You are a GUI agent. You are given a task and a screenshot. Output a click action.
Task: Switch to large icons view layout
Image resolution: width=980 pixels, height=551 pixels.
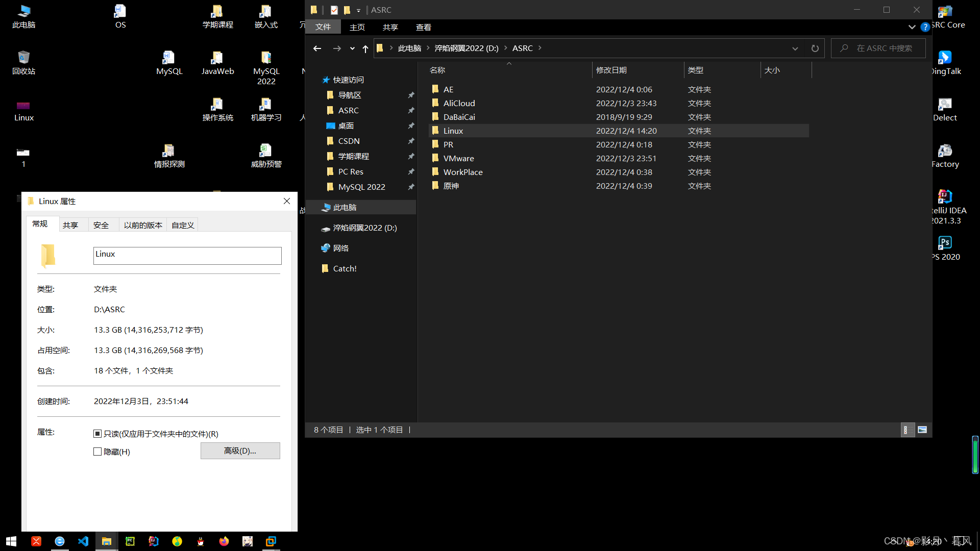pyautogui.click(x=922, y=430)
